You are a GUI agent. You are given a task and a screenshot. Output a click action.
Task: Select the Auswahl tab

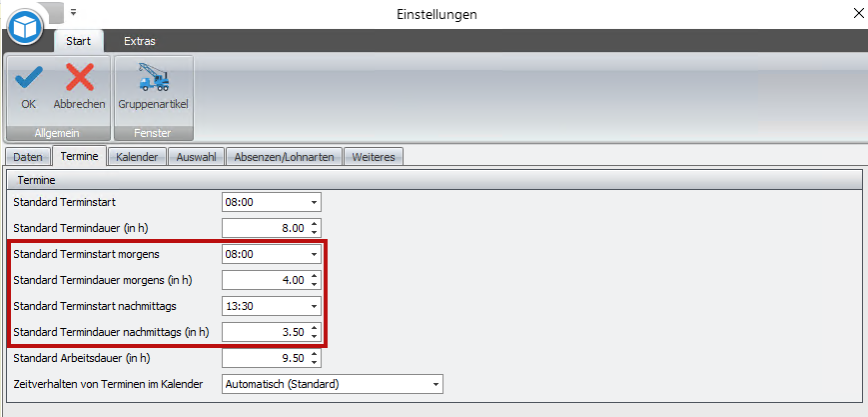pos(196,157)
